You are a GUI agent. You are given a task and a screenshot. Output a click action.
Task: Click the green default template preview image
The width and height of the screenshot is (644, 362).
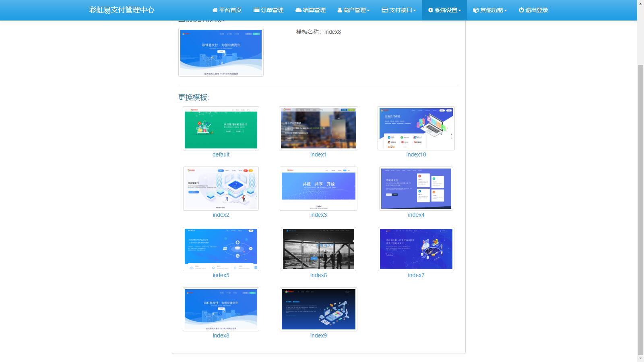tap(221, 128)
